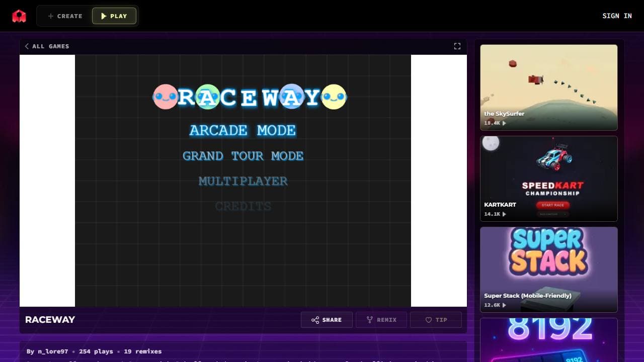644x362 pixels.
Task: Click the red site logo icon
Action: 19,16
